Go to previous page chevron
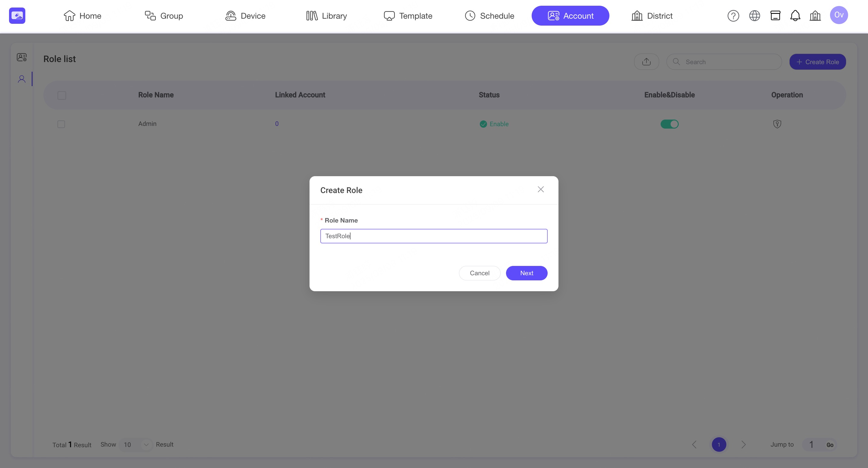 (x=694, y=445)
